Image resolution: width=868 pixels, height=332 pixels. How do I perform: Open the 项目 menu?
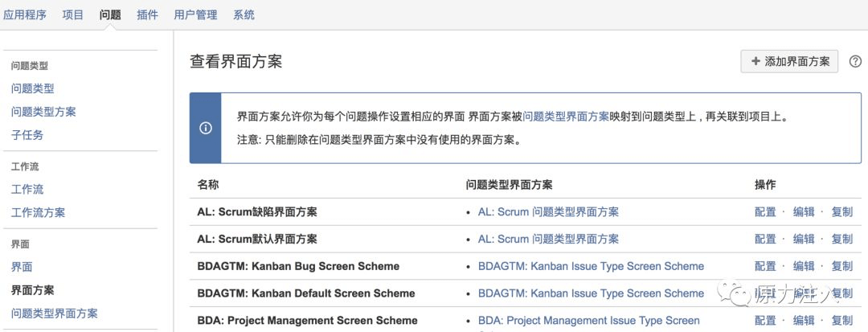click(72, 15)
